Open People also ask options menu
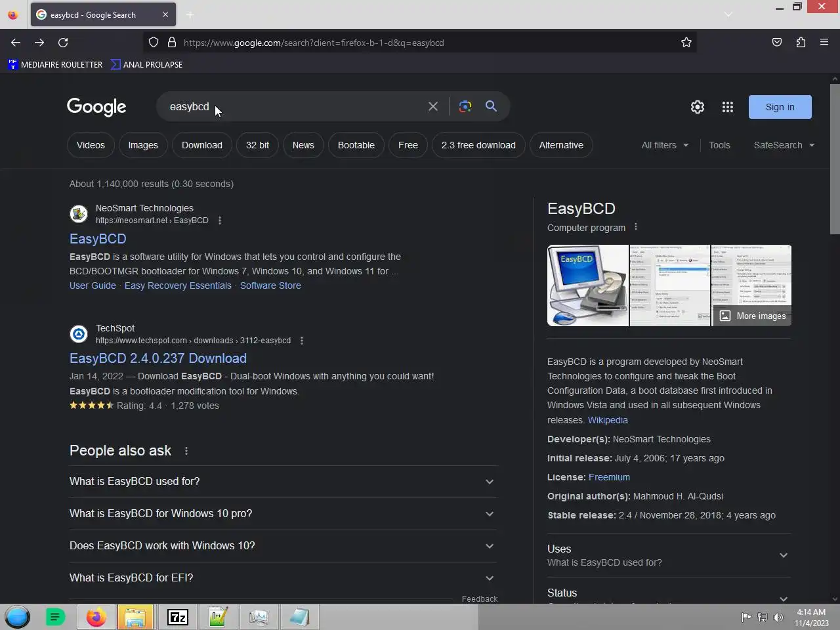This screenshot has width=840, height=630. click(186, 451)
